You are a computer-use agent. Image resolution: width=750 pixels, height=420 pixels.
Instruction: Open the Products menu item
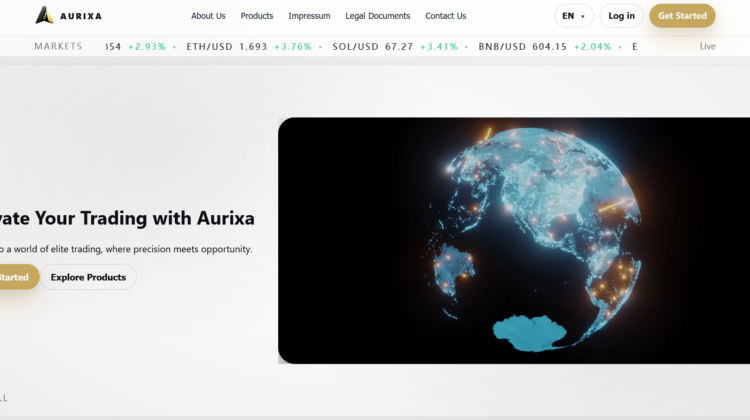[x=257, y=16]
